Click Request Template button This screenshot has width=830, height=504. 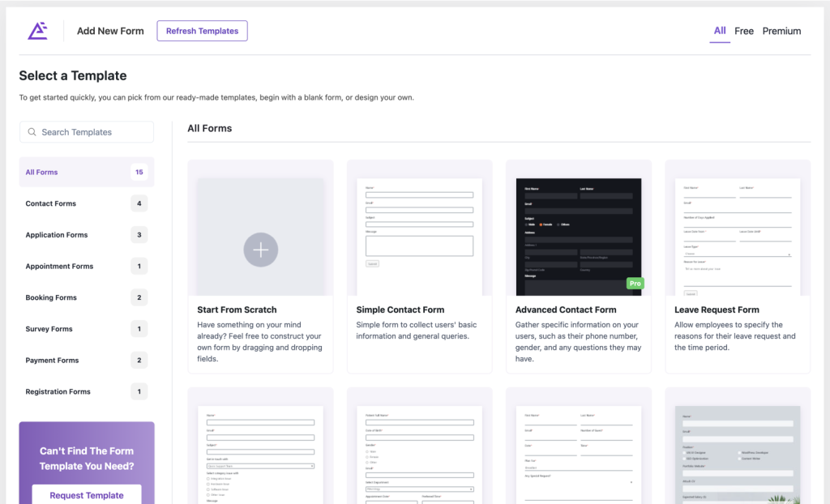(87, 495)
